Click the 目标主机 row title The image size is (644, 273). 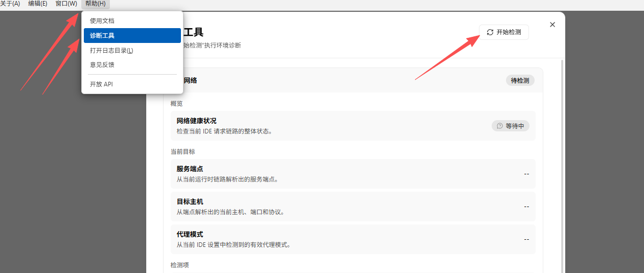[x=190, y=201]
